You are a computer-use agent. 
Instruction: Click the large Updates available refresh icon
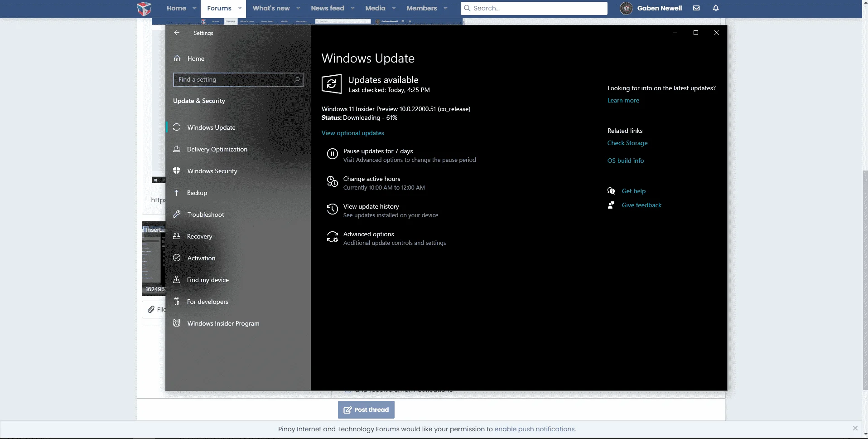(332, 84)
